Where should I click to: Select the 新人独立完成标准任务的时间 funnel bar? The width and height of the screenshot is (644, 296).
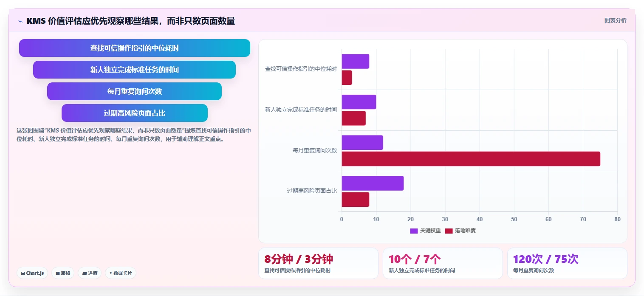click(135, 70)
